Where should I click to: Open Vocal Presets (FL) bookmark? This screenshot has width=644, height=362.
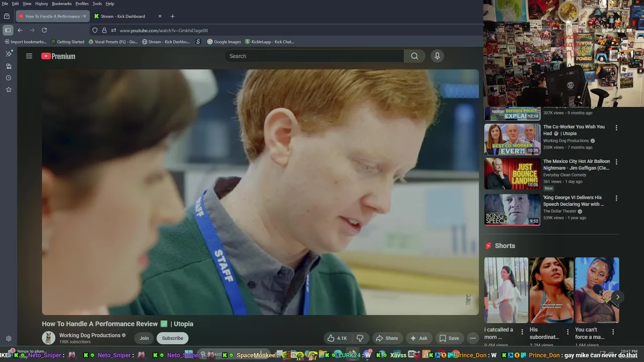pyautogui.click(x=113, y=42)
